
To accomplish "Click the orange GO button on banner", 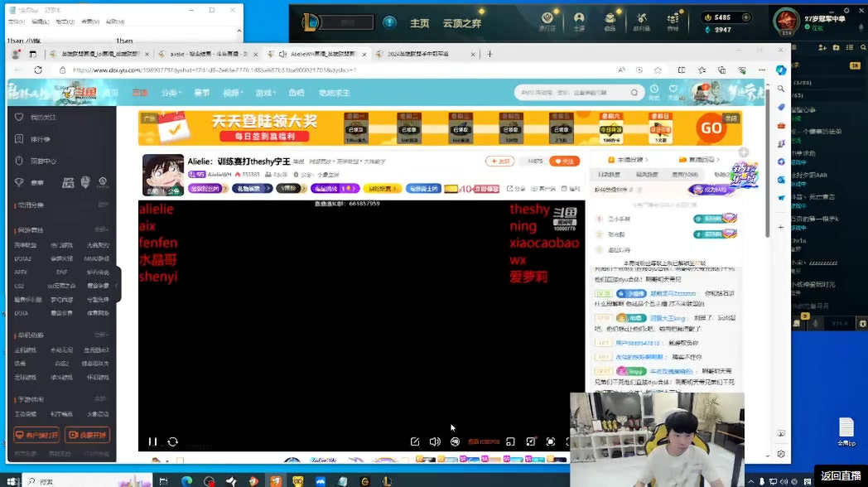I will pos(711,128).
